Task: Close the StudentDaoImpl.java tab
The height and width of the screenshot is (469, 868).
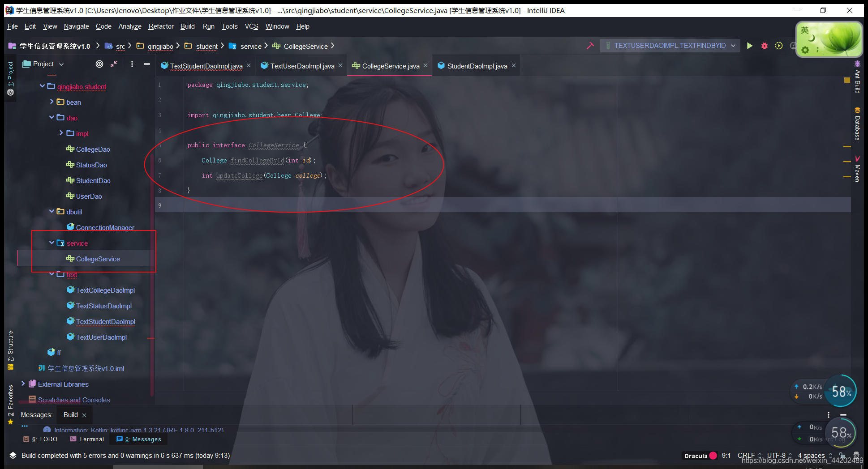Action: tap(514, 65)
